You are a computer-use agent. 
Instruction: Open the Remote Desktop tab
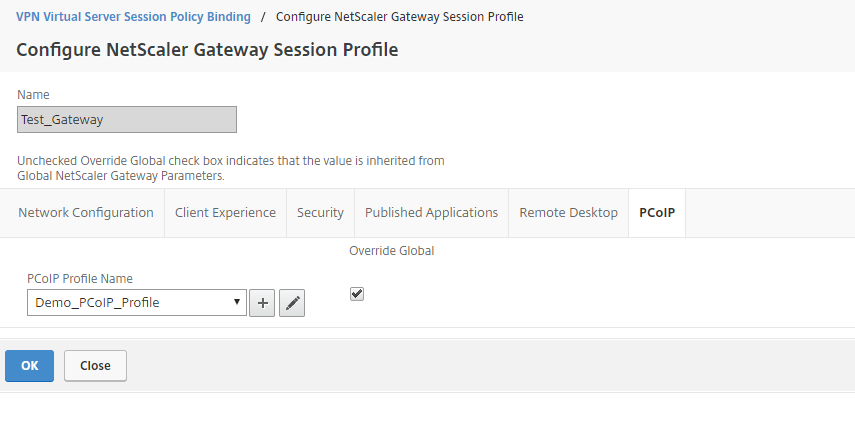[x=568, y=213]
